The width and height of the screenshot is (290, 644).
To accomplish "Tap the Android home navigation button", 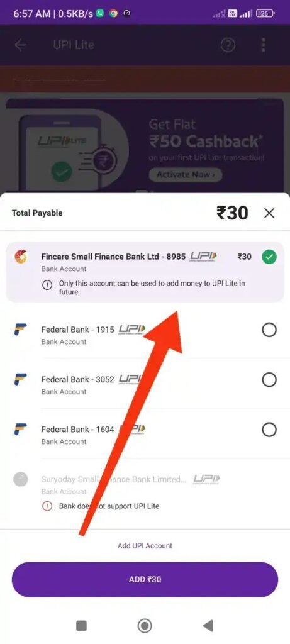I will click(145, 626).
